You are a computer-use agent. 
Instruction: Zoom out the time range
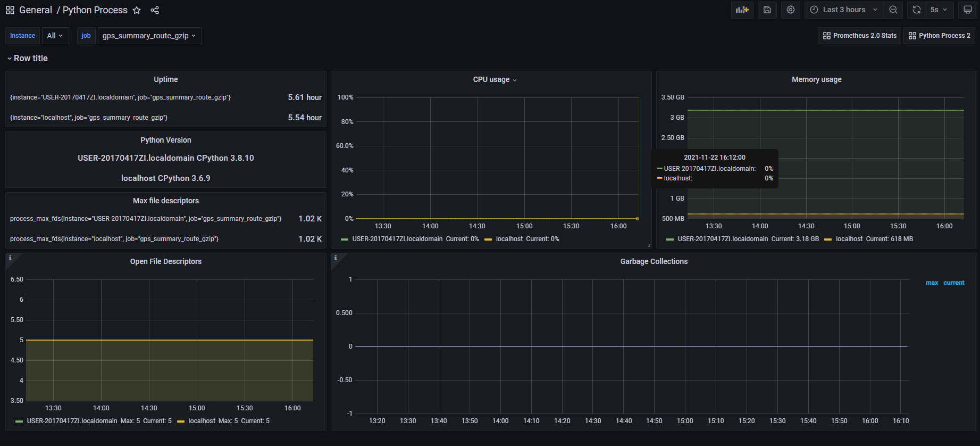point(893,10)
